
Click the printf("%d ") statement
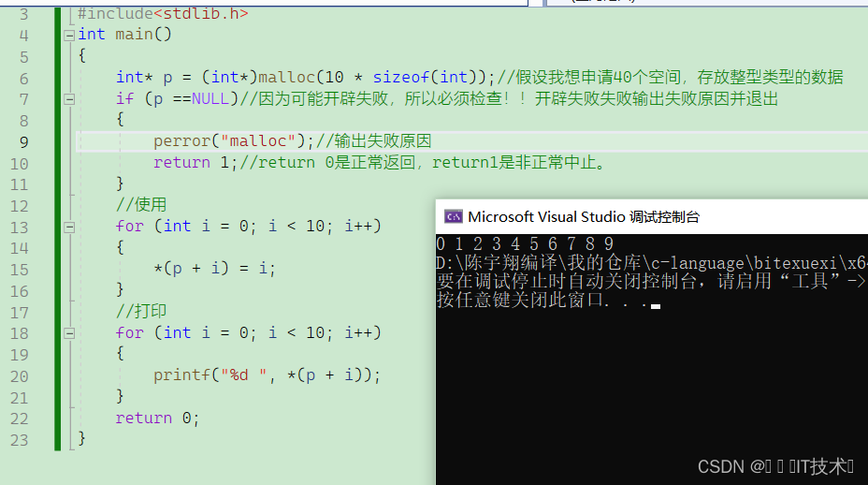tap(267, 375)
